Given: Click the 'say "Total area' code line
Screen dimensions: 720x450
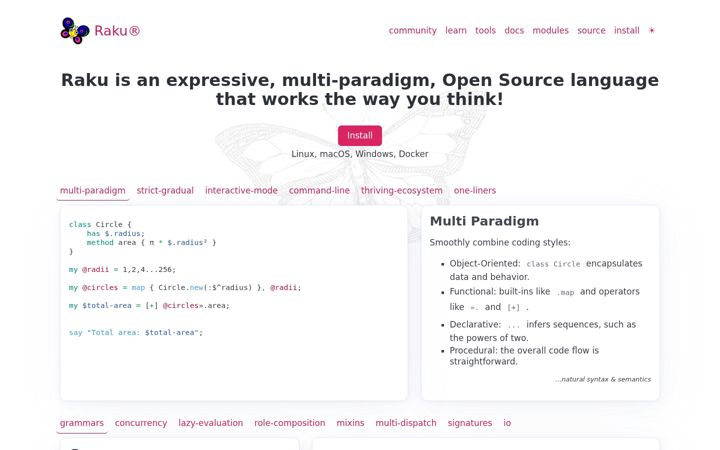Looking at the screenshot, I should (x=135, y=332).
